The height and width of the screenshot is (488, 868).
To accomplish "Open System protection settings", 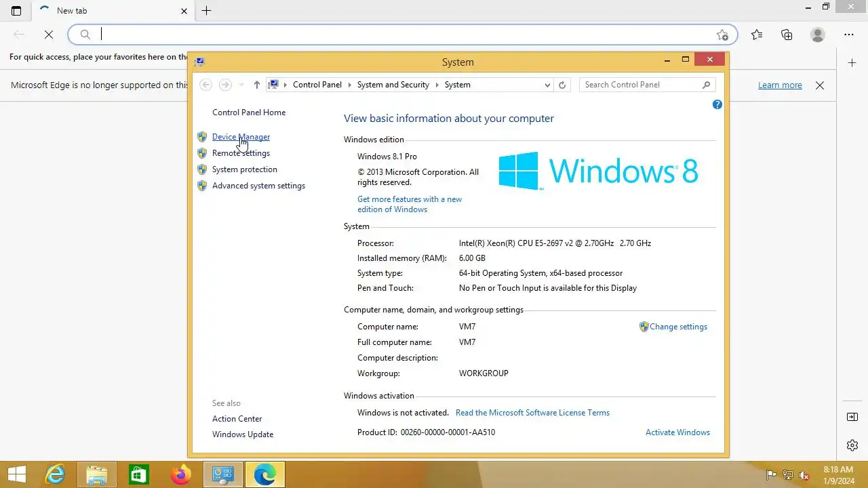I will 244,169.
